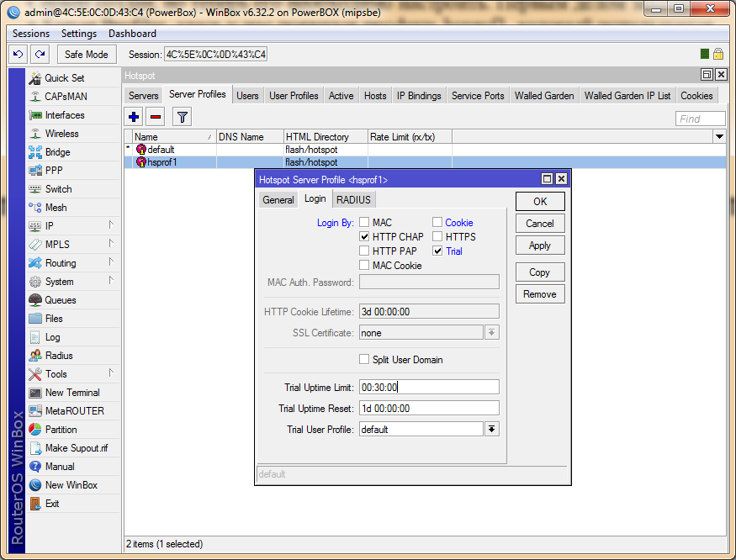Click the undo arrow in toolbar
This screenshot has height=560, width=736.
coord(18,55)
